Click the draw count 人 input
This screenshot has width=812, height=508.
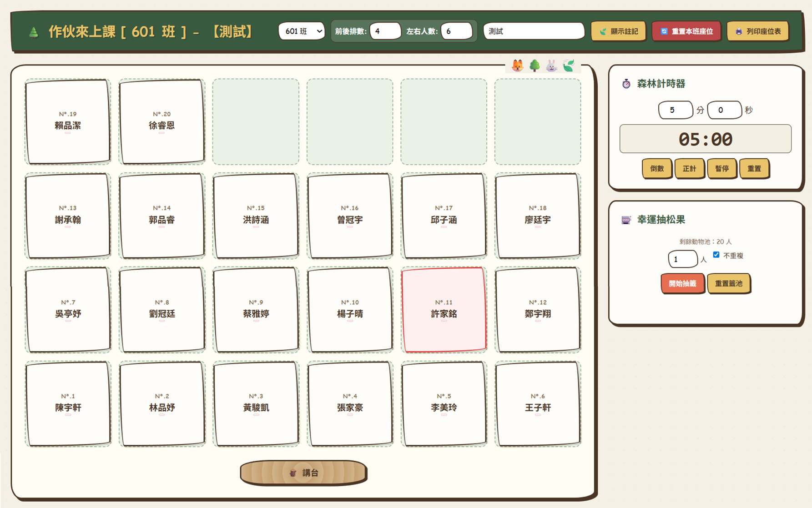(682, 259)
